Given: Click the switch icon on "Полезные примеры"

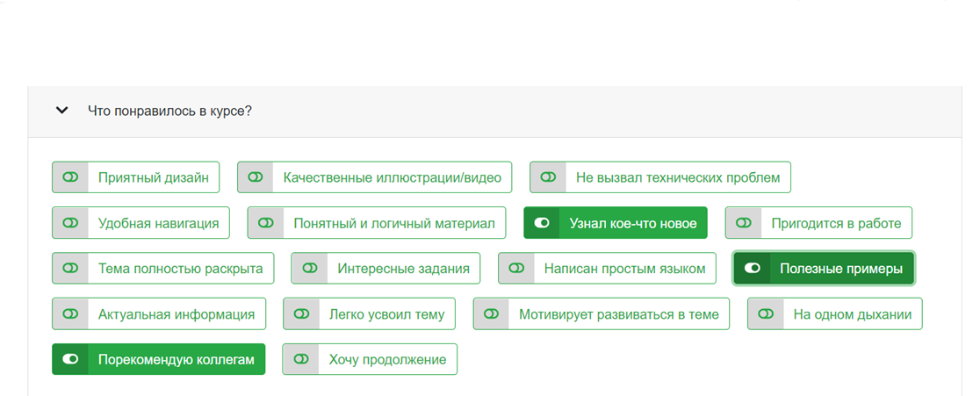Looking at the screenshot, I should (x=753, y=269).
